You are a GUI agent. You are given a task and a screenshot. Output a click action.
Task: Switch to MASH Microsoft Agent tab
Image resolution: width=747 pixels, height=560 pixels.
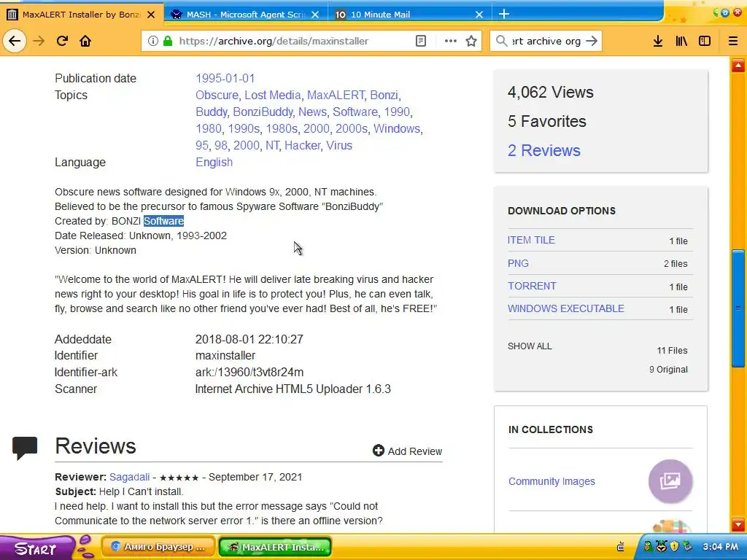pyautogui.click(x=246, y=15)
